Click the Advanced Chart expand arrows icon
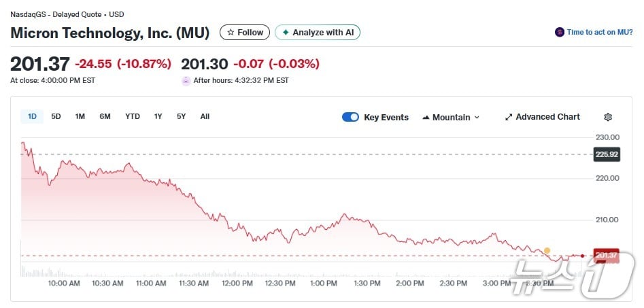 [x=509, y=117]
